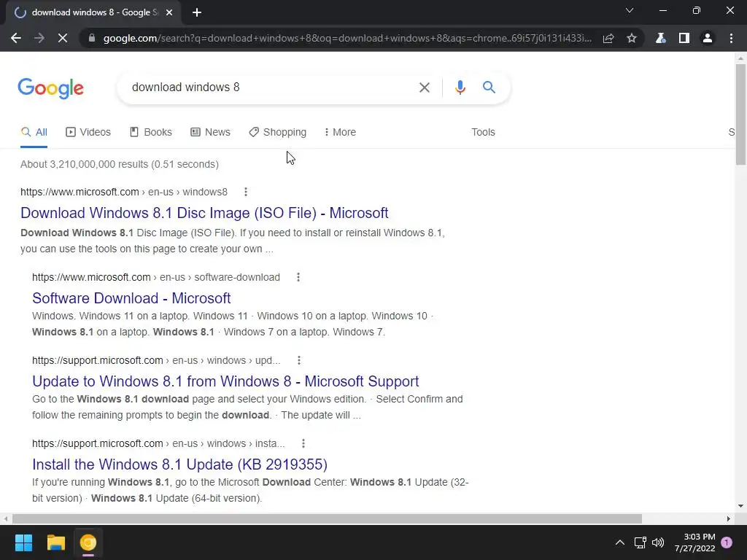Open File Explorer from taskbar
This screenshot has width=747, height=560.
(55, 542)
